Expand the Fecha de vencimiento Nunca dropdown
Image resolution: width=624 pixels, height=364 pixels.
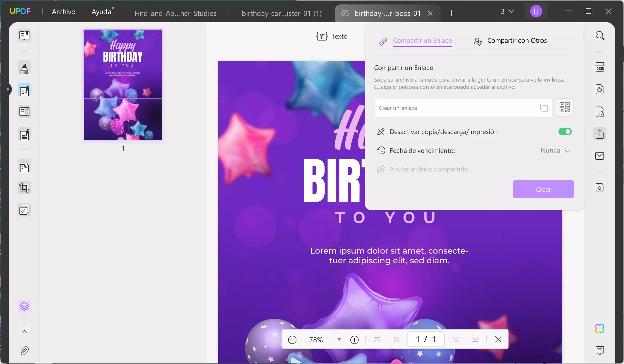click(555, 151)
